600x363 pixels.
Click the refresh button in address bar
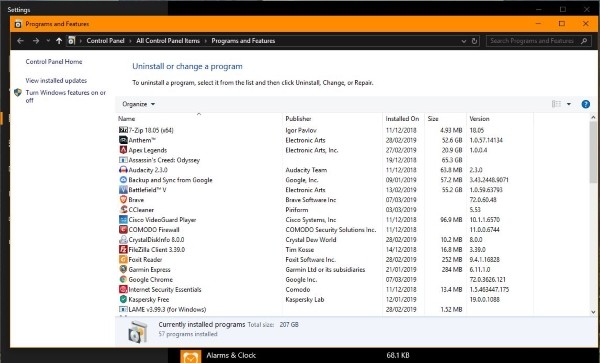474,41
